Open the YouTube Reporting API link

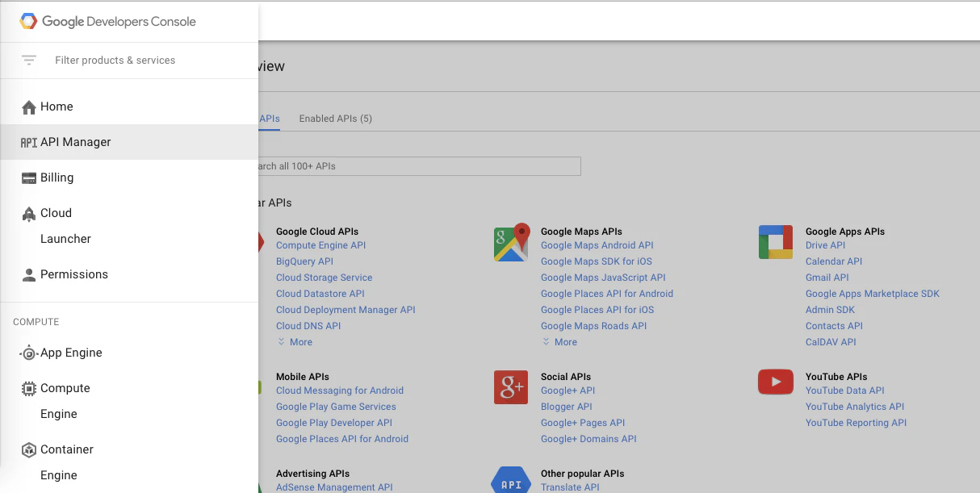[x=856, y=423]
